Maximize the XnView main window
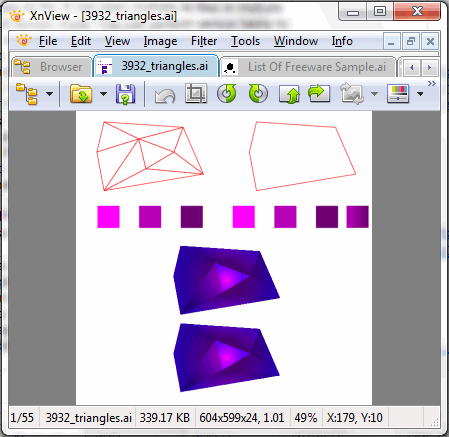Viewport: 449px width, 437px height. 380,12
